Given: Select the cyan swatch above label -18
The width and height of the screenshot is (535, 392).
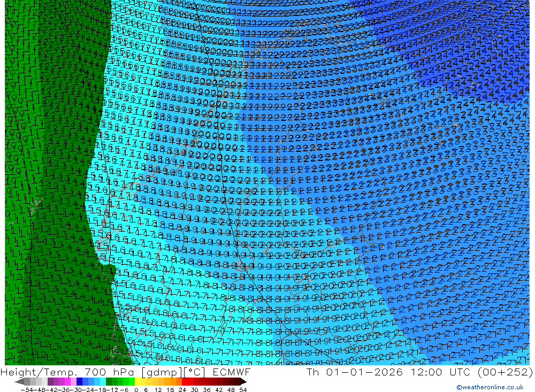Looking at the screenshot, I should point(103,381).
